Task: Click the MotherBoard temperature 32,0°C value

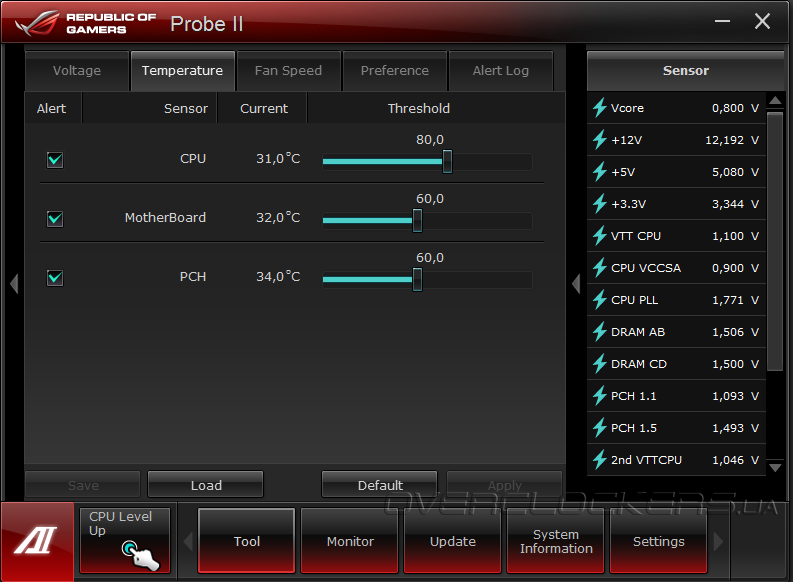Action: [278, 217]
